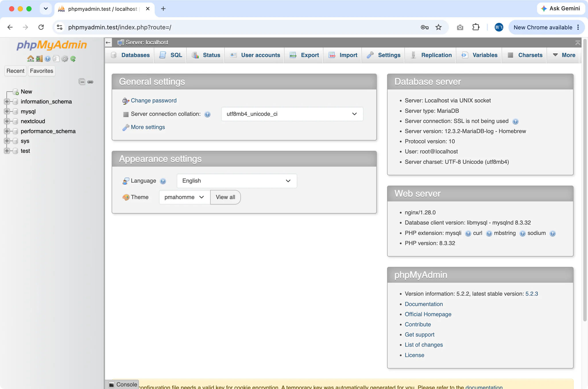Click the Chrome profile avatar icon

coord(499,27)
